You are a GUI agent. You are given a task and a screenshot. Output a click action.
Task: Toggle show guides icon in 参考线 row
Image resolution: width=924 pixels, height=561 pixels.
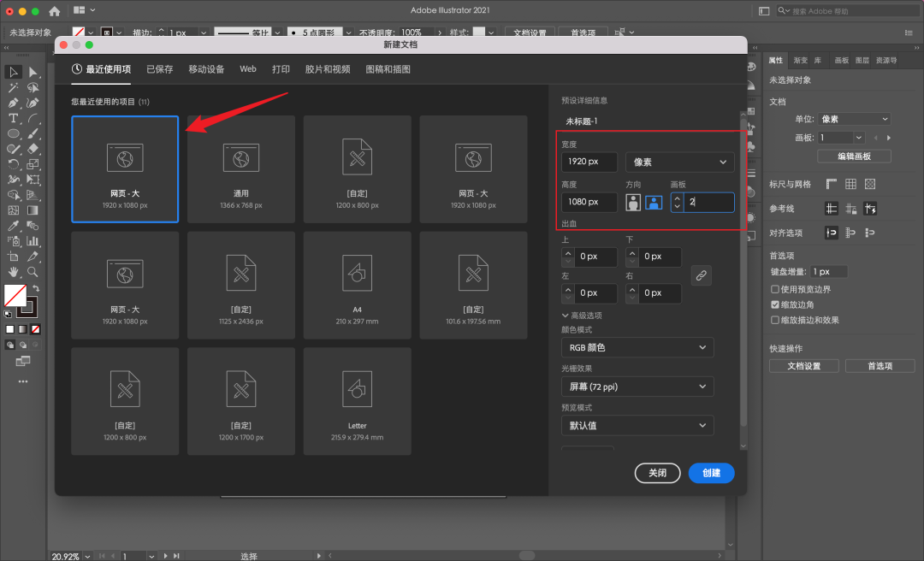pyautogui.click(x=831, y=209)
